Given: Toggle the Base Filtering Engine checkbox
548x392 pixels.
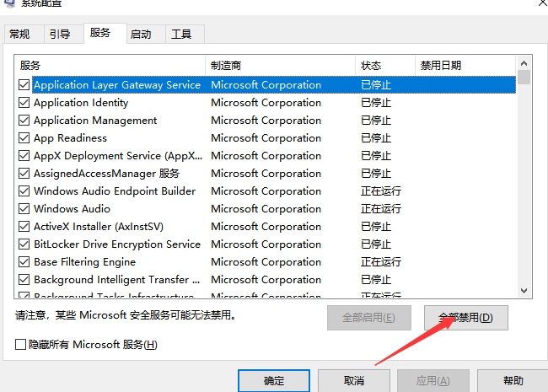Looking at the screenshot, I should 24,262.
